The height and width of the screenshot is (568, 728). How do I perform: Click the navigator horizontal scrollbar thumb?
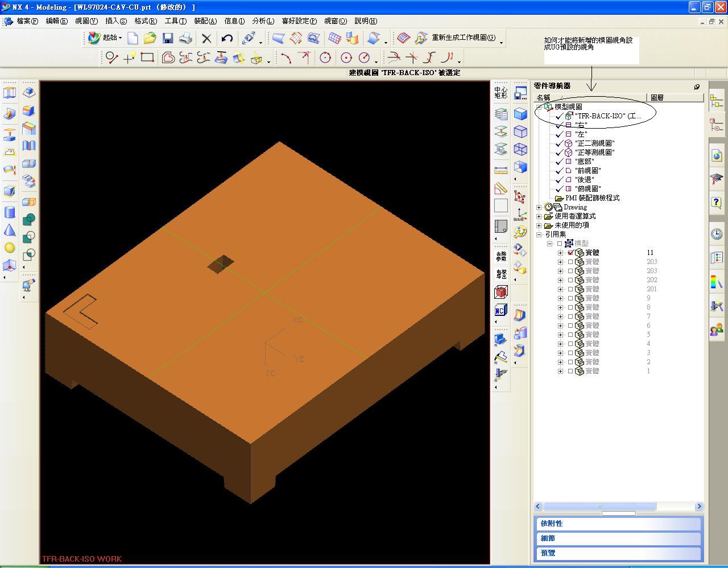pos(599,507)
